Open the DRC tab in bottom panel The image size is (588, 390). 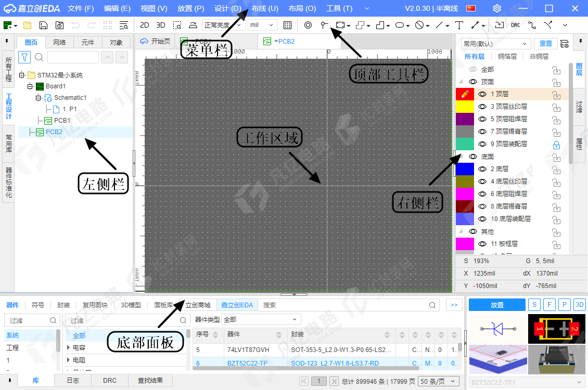(109, 380)
